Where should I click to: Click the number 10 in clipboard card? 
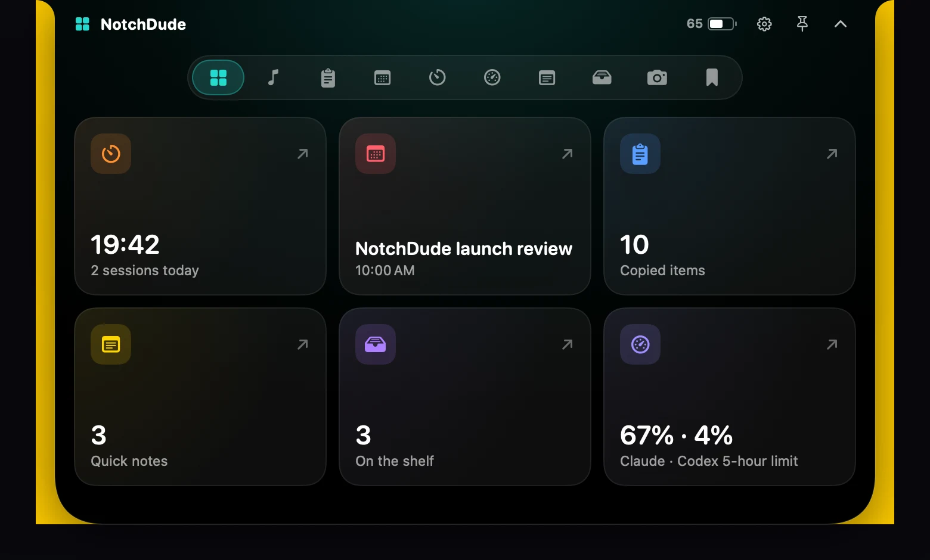pos(634,244)
